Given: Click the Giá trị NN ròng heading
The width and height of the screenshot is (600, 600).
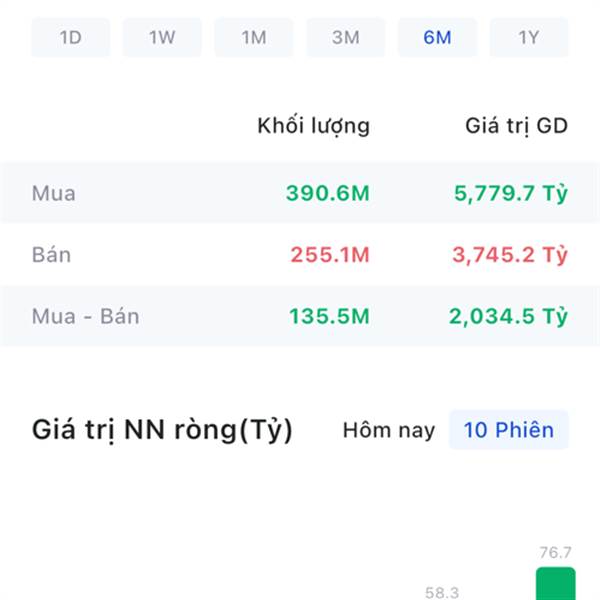Looking at the screenshot, I should pyautogui.click(x=162, y=430).
